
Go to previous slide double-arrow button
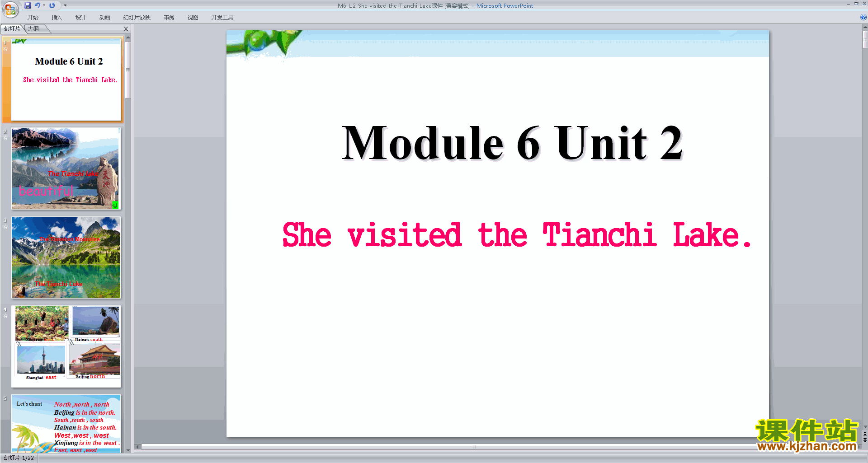click(x=865, y=433)
